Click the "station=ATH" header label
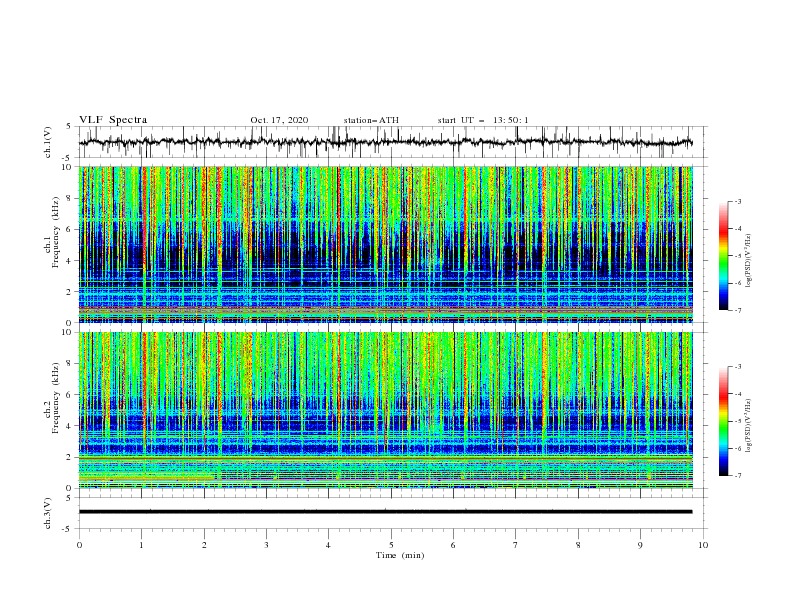Viewport: 792px width, 612px height. click(x=371, y=120)
